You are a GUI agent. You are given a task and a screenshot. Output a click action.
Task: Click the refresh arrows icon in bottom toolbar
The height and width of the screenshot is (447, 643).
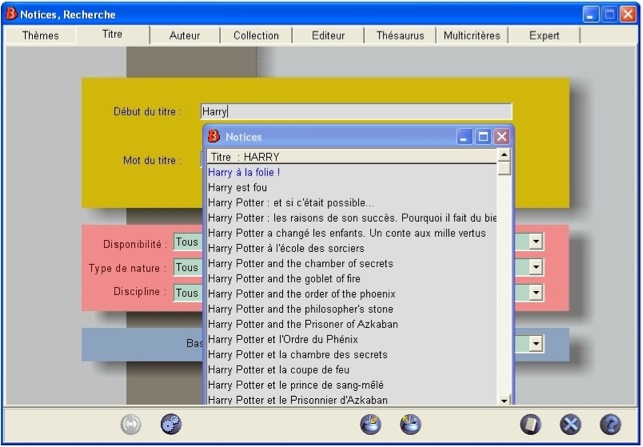click(131, 424)
